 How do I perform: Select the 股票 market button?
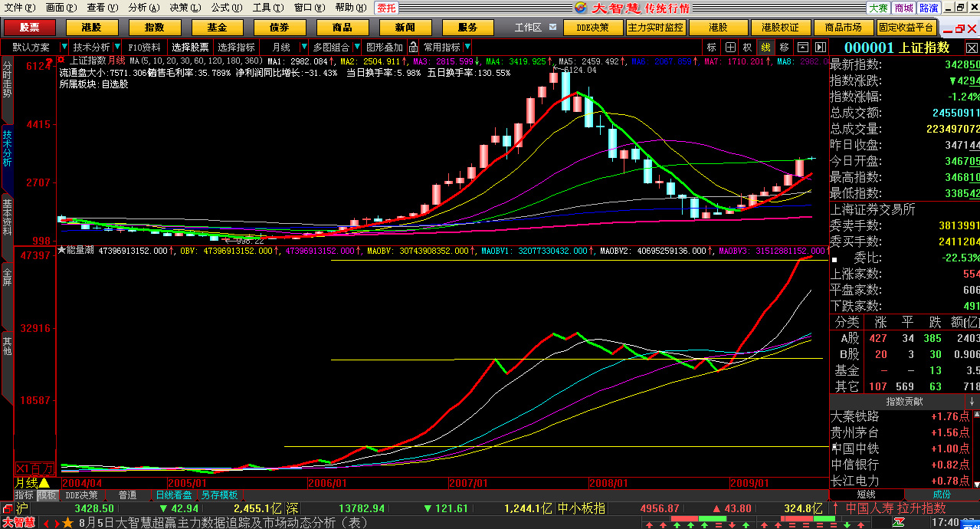click(x=29, y=28)
